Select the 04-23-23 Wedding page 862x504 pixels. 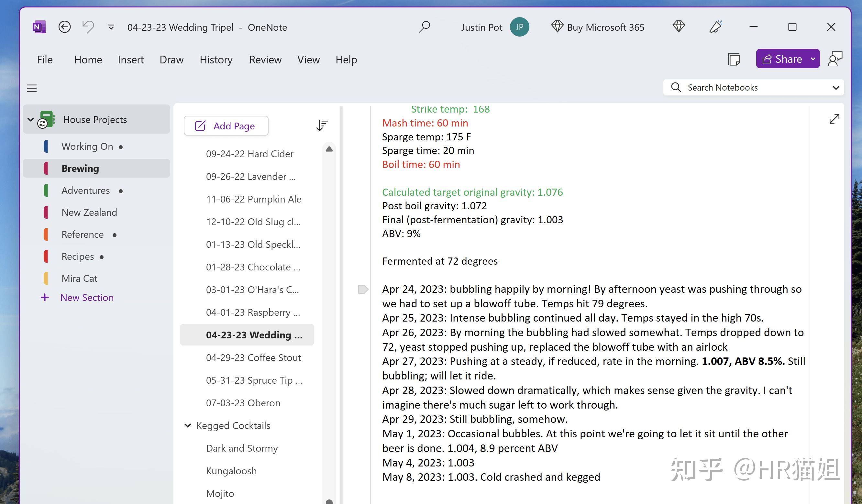pyautogui.click(x=247, y=335)
